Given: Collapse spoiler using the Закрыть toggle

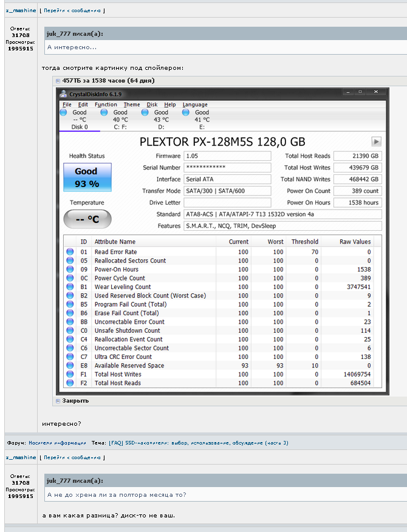Looking at the screenshot, I should 58,401.
